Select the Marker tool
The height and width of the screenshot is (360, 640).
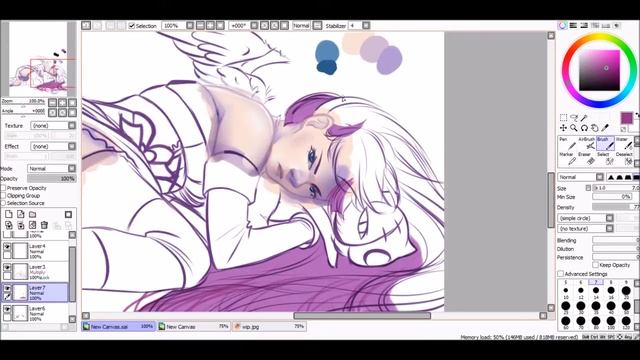click(x=567, y=159)
